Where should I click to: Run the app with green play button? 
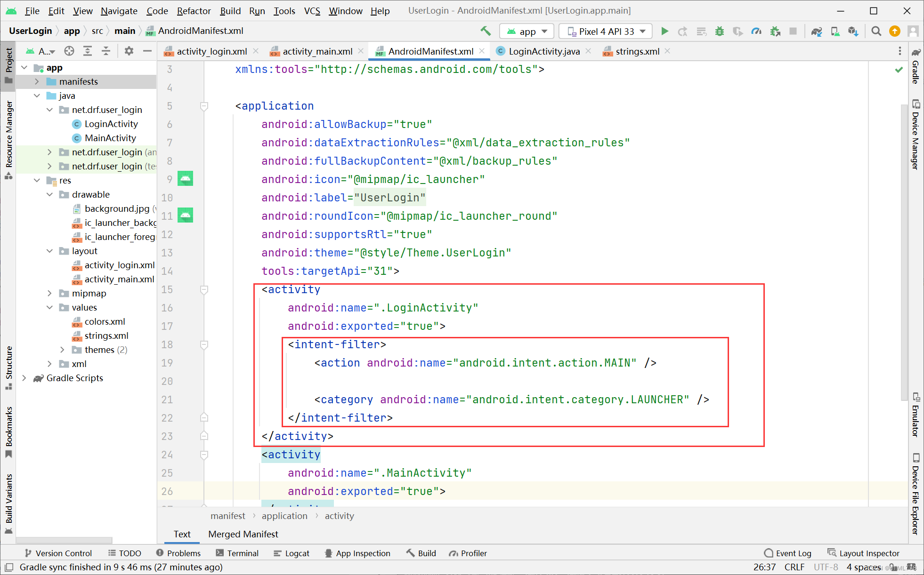pos(665,31)
